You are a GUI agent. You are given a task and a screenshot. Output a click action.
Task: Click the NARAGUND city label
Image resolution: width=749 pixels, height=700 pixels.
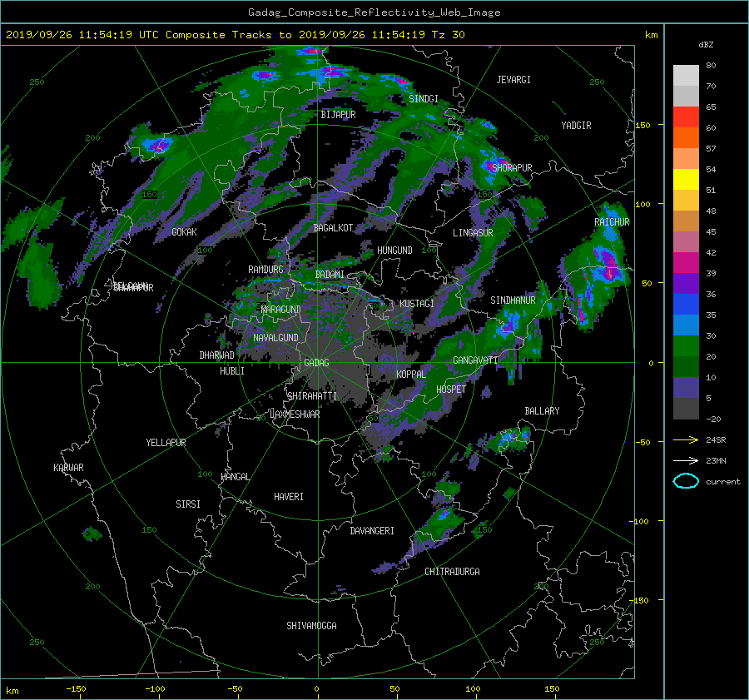point(281,310)
